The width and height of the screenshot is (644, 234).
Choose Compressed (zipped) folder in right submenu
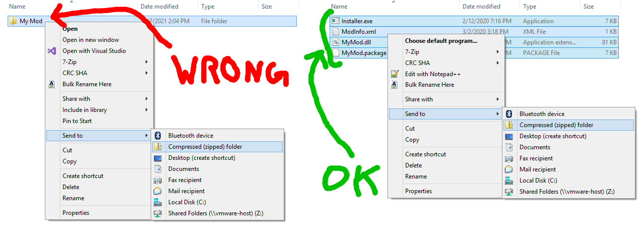coord(568,125)
